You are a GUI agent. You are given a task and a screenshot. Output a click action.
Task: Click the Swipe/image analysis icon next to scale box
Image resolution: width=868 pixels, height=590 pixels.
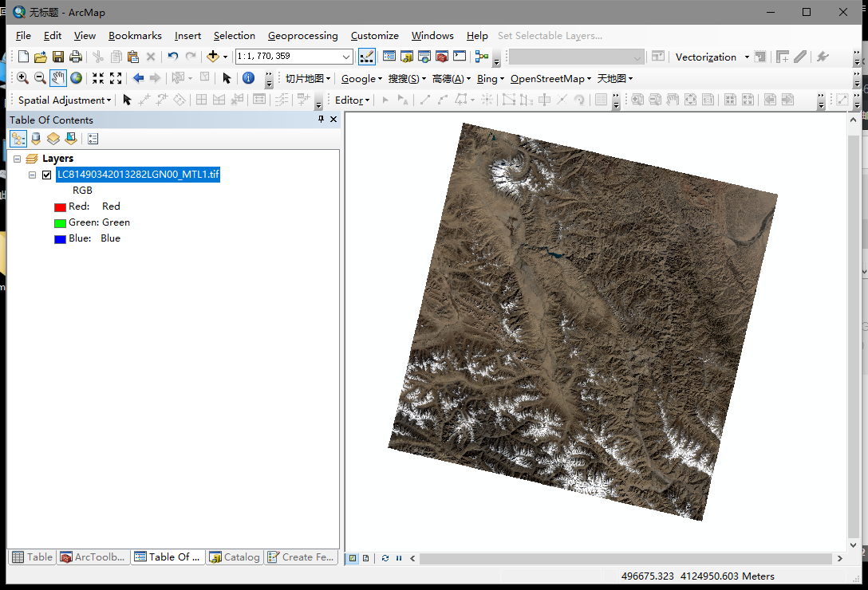(367, 57)
